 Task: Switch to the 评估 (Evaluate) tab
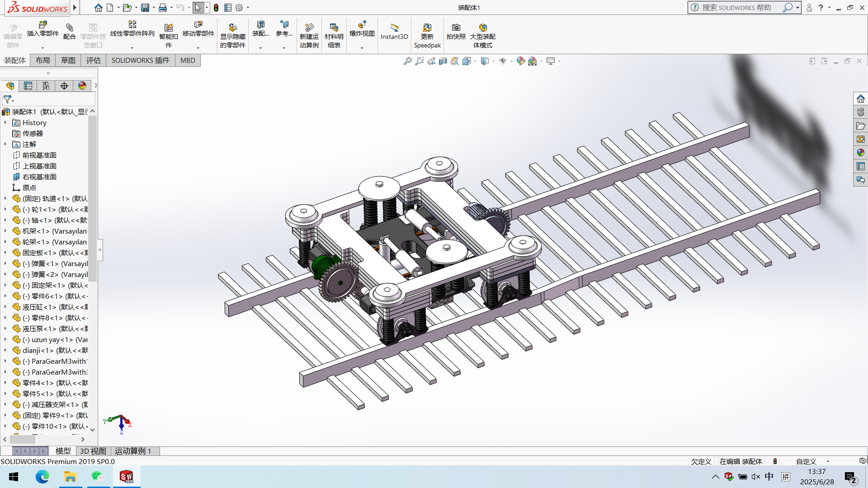[94, 61]
